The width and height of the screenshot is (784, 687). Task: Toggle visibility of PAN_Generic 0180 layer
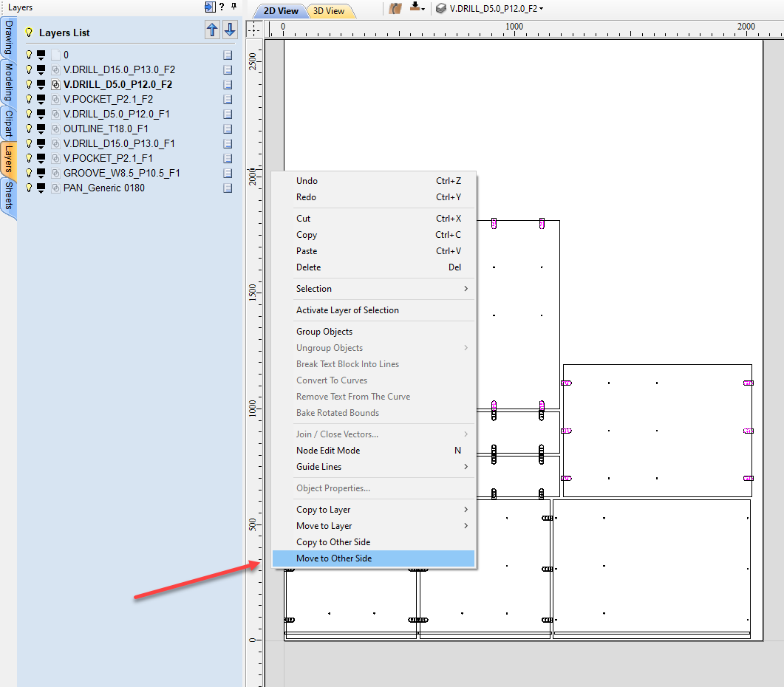click(29, 188)
